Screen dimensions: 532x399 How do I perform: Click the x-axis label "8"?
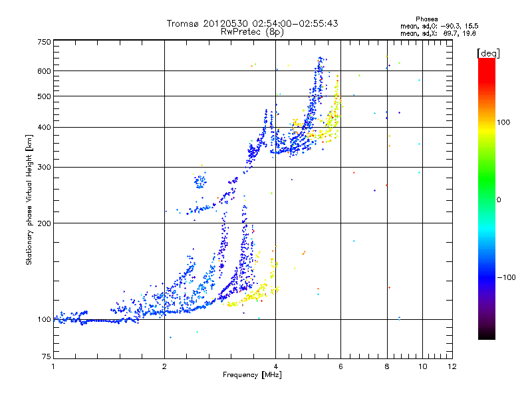(x=387, y=366)
